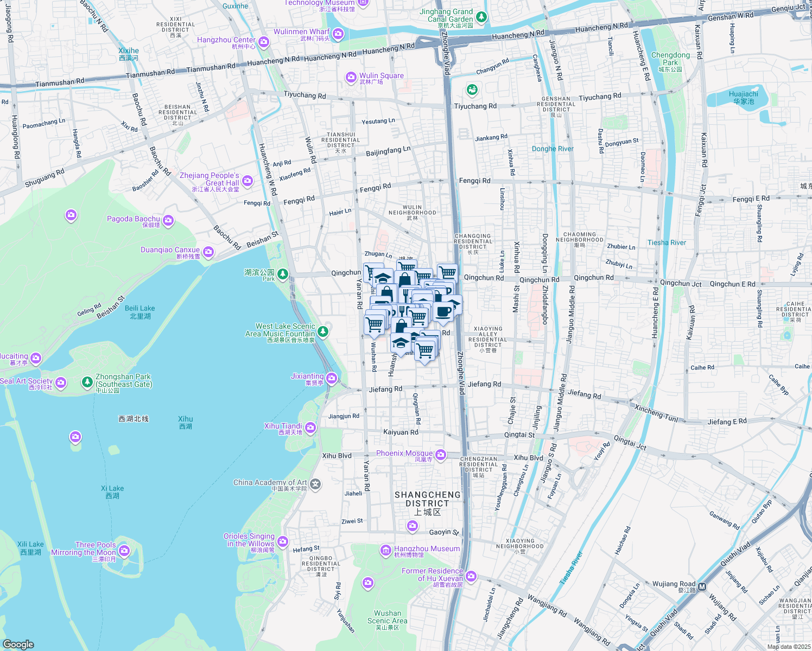Click the Hangzhou Center camera pin
The height and width of the screenshot is (651, 812).
pyautogui.click(x=264, y=42)
